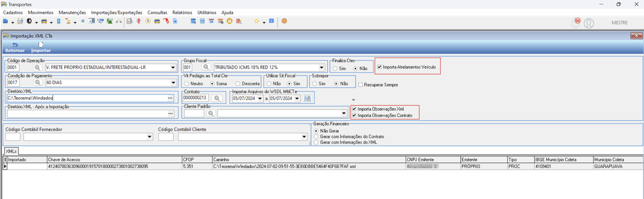Click the save disk icon in WSDL section
The height and width of the screenshot is (199, 644).
(308, 98)
